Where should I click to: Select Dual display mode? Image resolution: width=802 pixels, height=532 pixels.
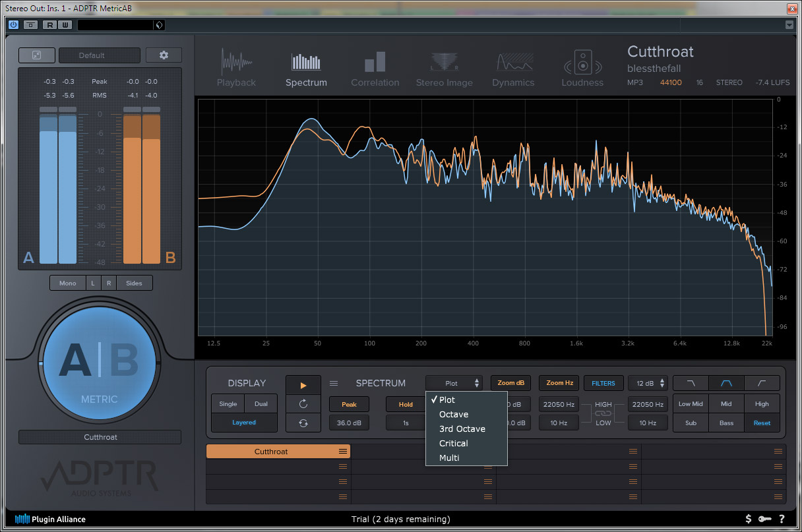click(x=261, y=404)
